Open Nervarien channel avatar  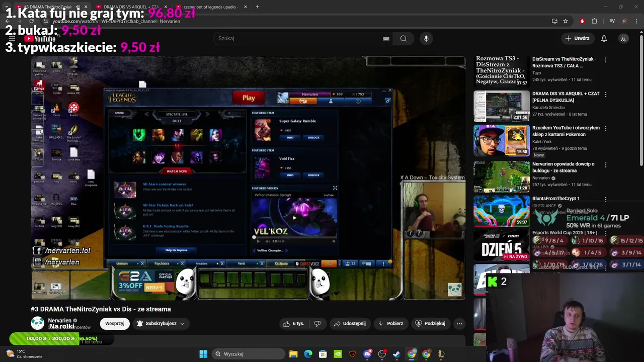[x=37, y=323]
